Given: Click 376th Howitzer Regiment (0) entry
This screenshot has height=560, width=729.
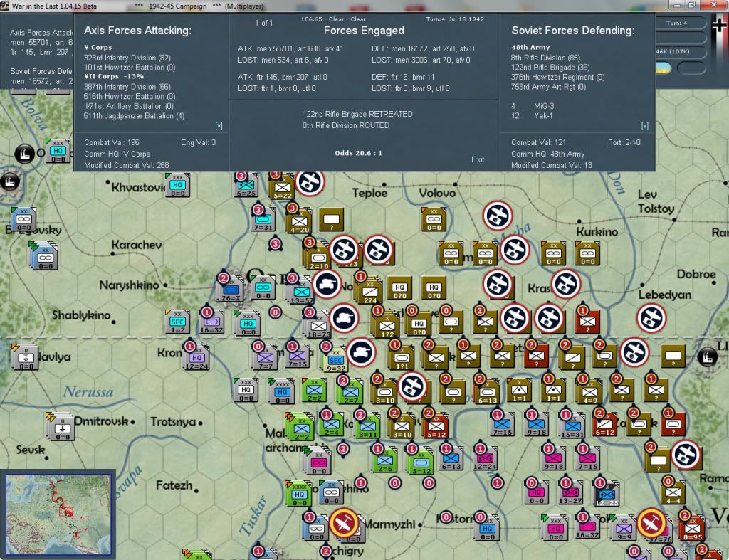Looking at the screenshot, I should pos(557,77).
